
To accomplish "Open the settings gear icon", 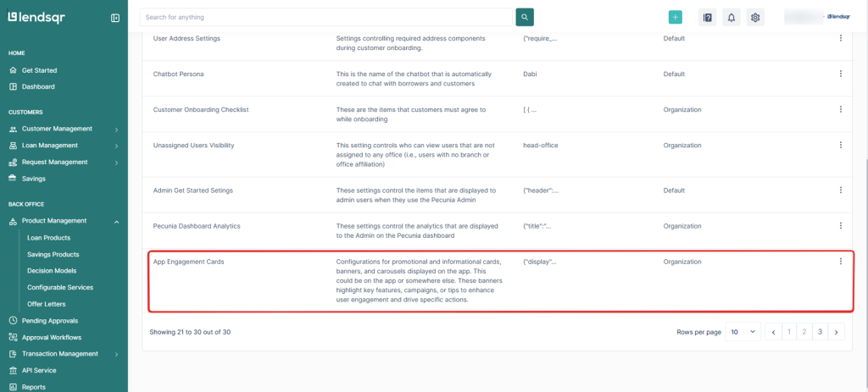I will [x=755, y=17].
